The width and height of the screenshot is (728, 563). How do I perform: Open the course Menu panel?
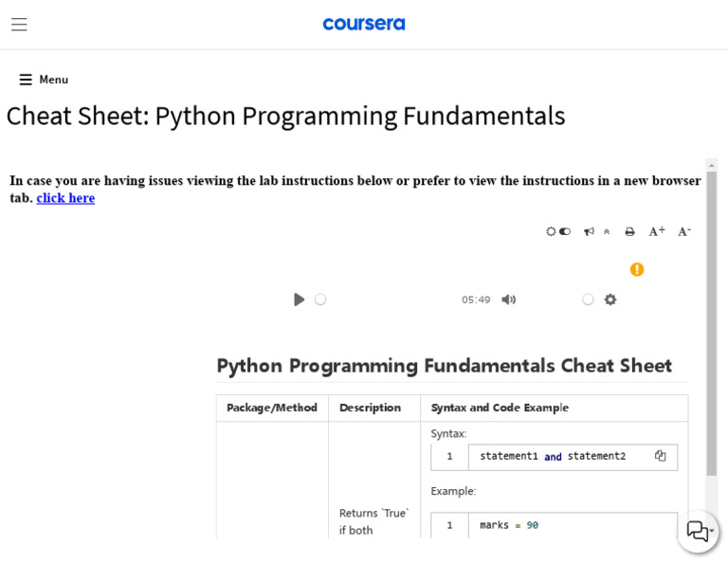click(44, 80)
